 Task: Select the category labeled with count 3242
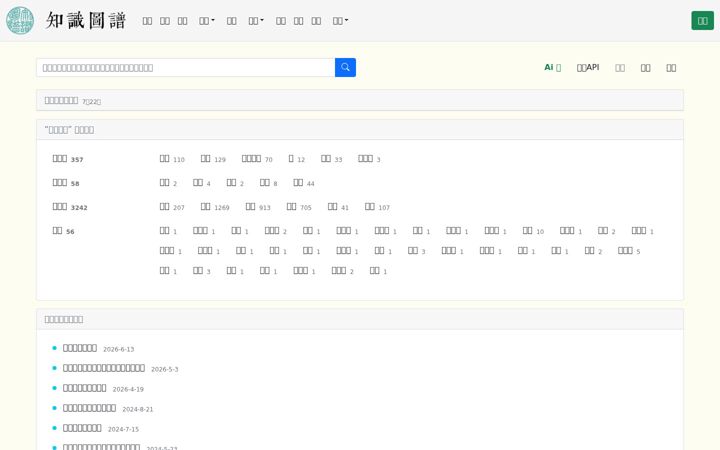click(x=70, y=207)
